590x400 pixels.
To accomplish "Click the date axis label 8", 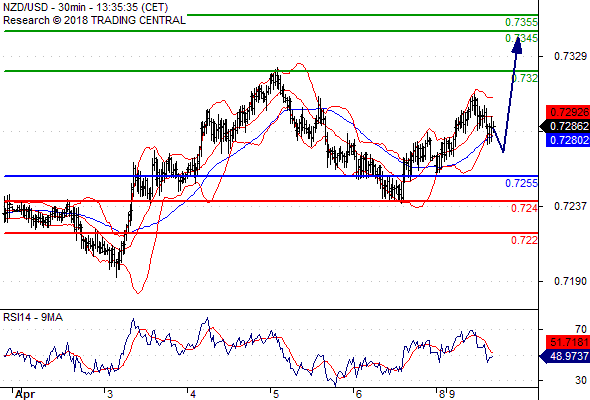I will point(442,394).
